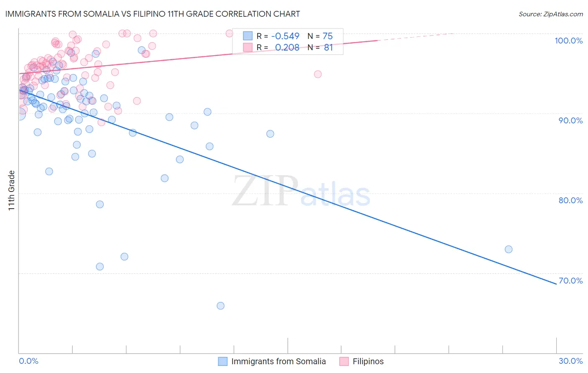This screenshot has width=588, height=373.
Task: Click the blue Immigrants from Somalia legend swatch
Action: point(223,361)
